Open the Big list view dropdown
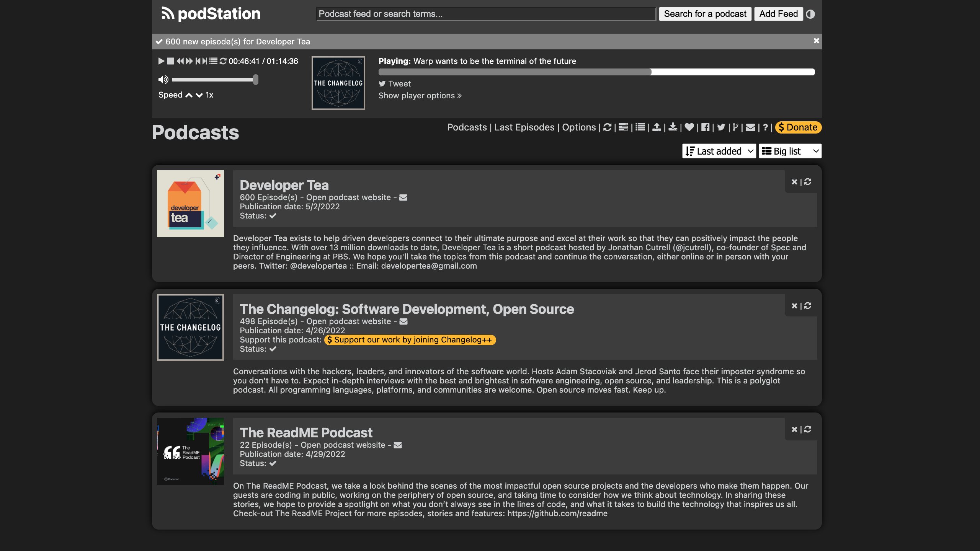This screenshot has width=980, height=551. 790,151
